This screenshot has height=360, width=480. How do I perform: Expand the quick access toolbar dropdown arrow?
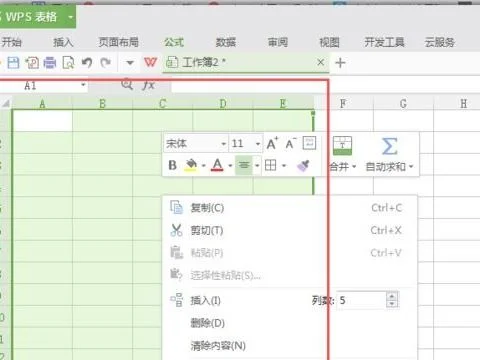pyautogui.click(x=130, y=63)
